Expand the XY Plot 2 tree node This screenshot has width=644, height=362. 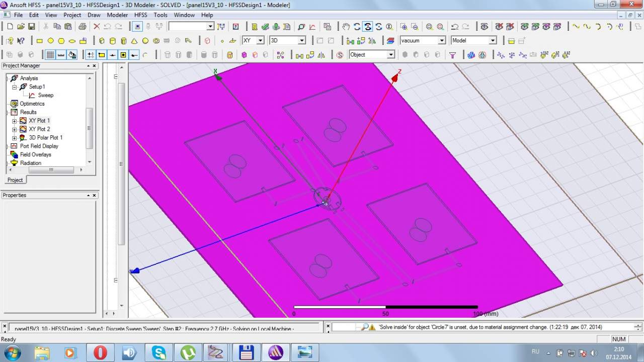15,129
